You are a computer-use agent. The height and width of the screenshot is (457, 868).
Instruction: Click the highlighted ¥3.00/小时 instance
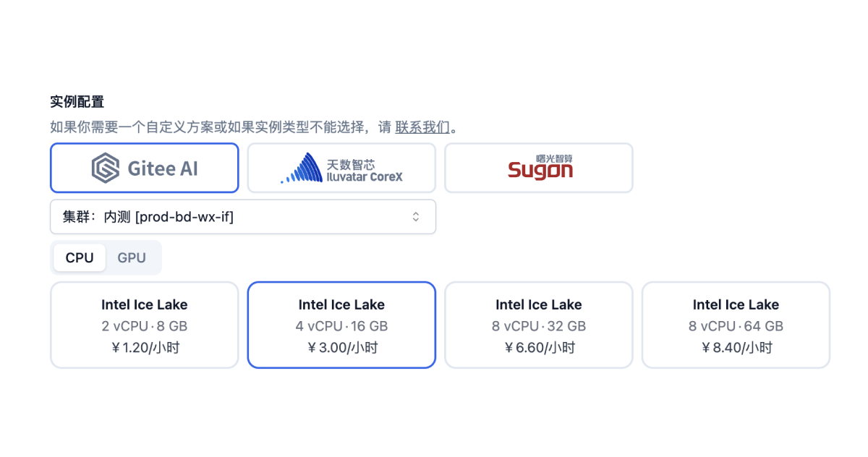(341, 325)
